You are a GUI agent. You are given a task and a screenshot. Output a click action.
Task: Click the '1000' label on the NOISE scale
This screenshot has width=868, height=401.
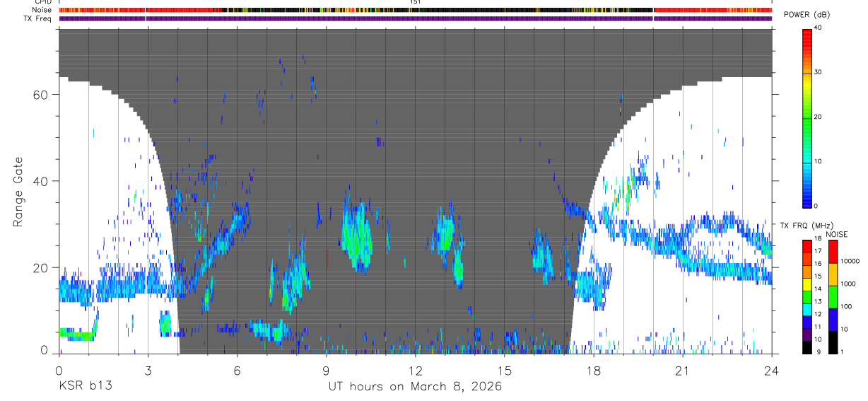848,284
